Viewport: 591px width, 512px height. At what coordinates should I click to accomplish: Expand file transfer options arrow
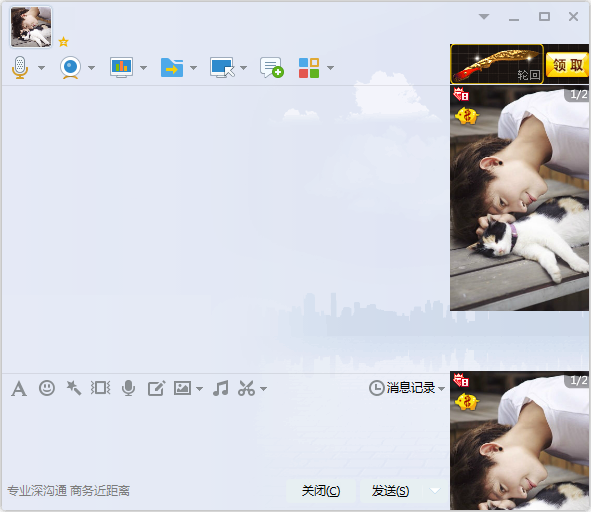193,68
